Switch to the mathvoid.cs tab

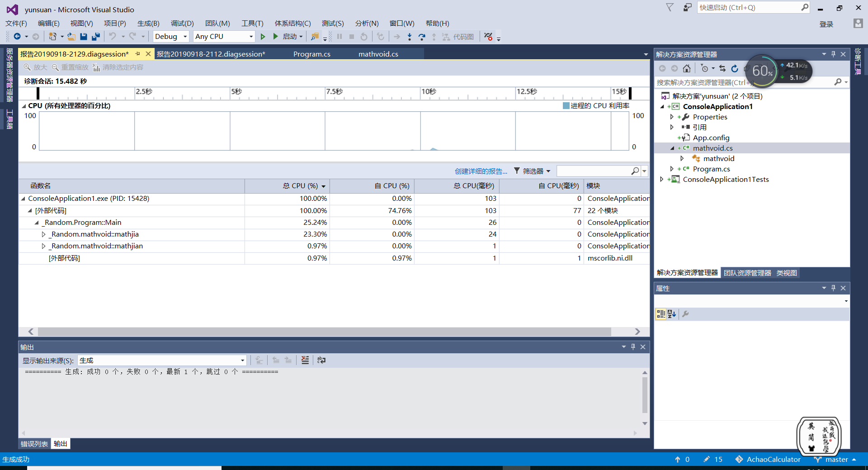(378, 54)
